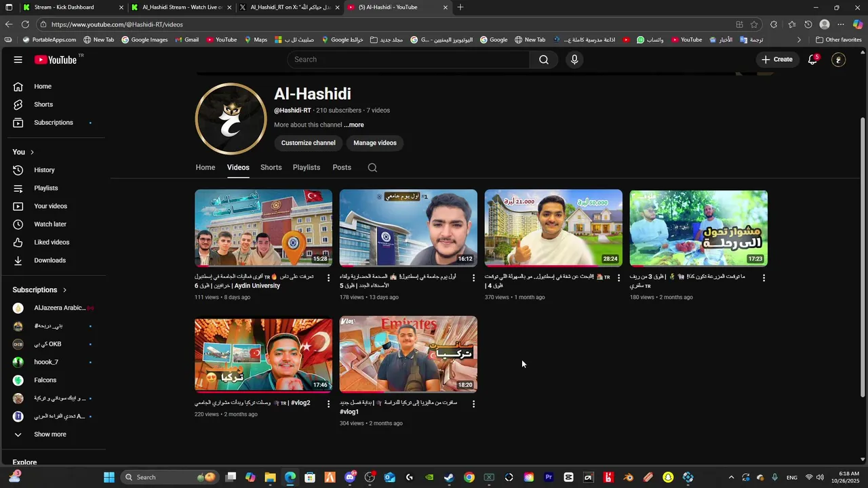Open the notifications bell
Image resolution: width=868 pixels, height=488 pixels.
coord(812,60)
